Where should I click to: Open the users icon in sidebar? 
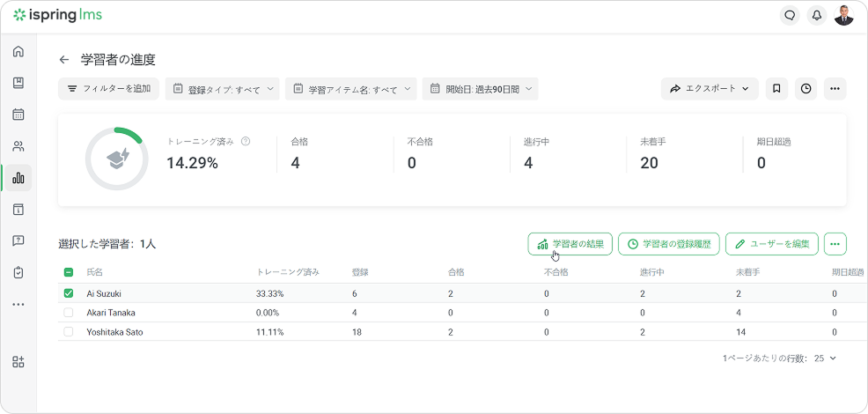click(x=18, y=146)
